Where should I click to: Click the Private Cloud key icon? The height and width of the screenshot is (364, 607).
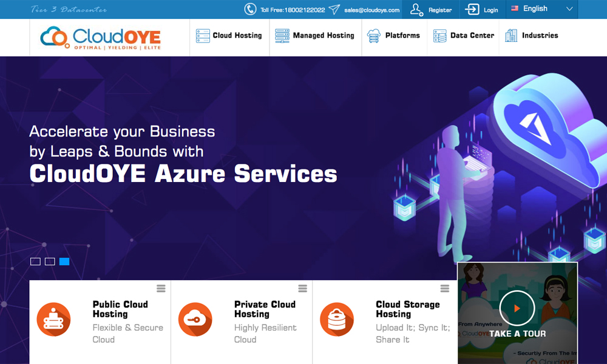click(195, 319)
